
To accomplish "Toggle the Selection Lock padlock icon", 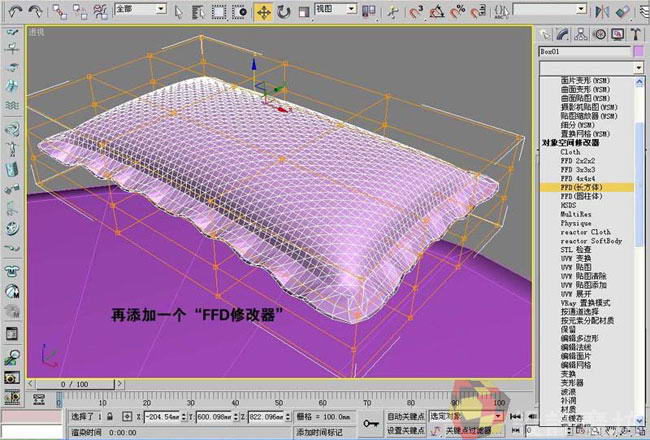I will click(110, 416).
